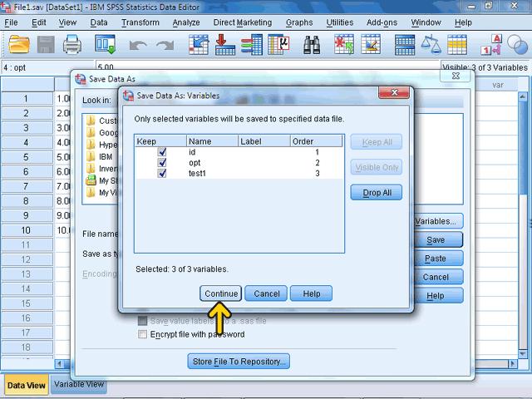The image size is (532, 399).
Task: Open the Add-ons menu
Action: click(382, 22)
